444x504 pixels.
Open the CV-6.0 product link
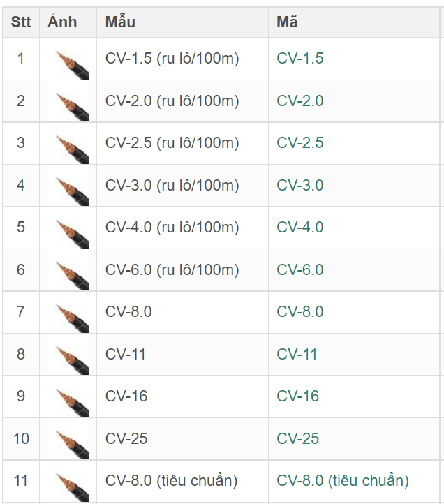300,270
